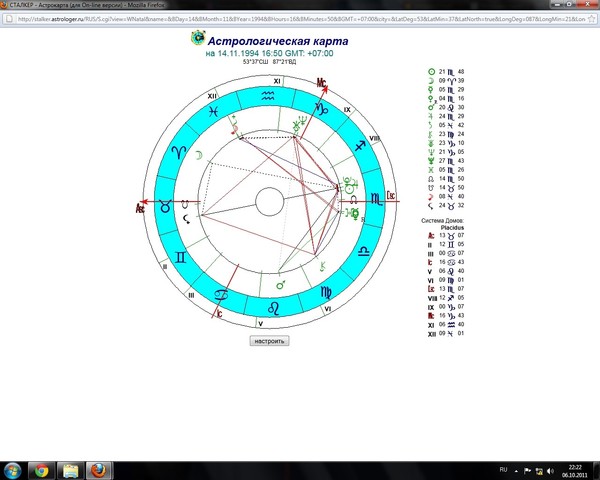Click the Neptune row 21 Capricorn 05
The height and width of the screenshot is (480, 600).
pos(446,152)
